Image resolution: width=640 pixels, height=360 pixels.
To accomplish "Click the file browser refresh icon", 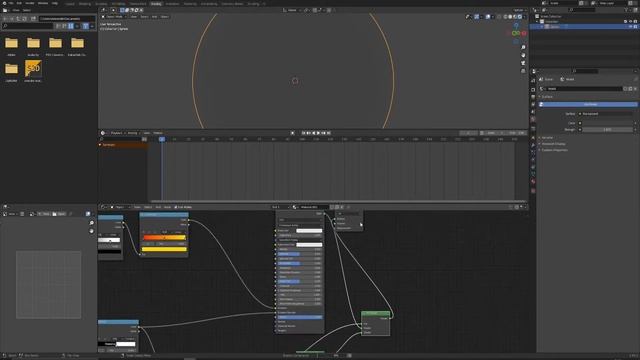I will [24, 19].
